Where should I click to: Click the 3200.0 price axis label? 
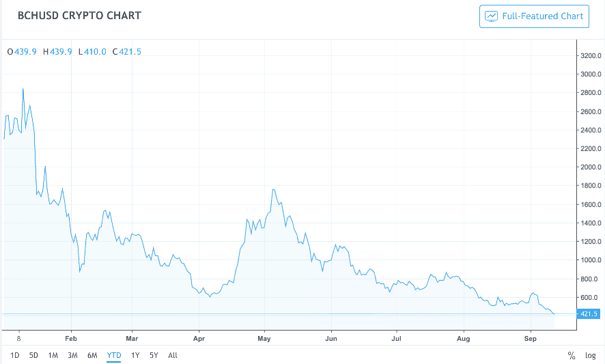(591, 55)
